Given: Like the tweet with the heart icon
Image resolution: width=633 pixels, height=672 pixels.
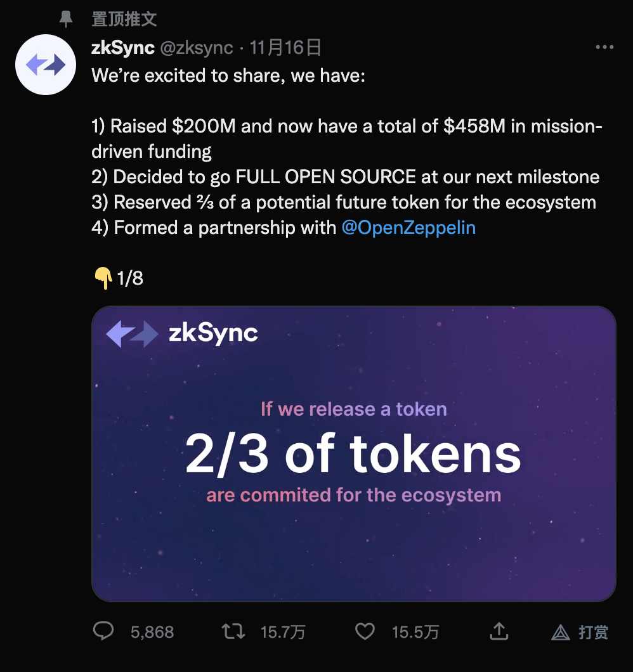Looking at the screenshot, I should coord(365,631).
